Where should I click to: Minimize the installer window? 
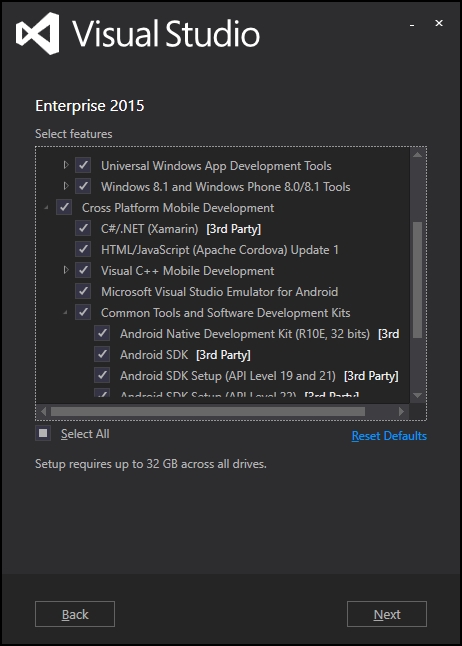click(x=412, y=25)
